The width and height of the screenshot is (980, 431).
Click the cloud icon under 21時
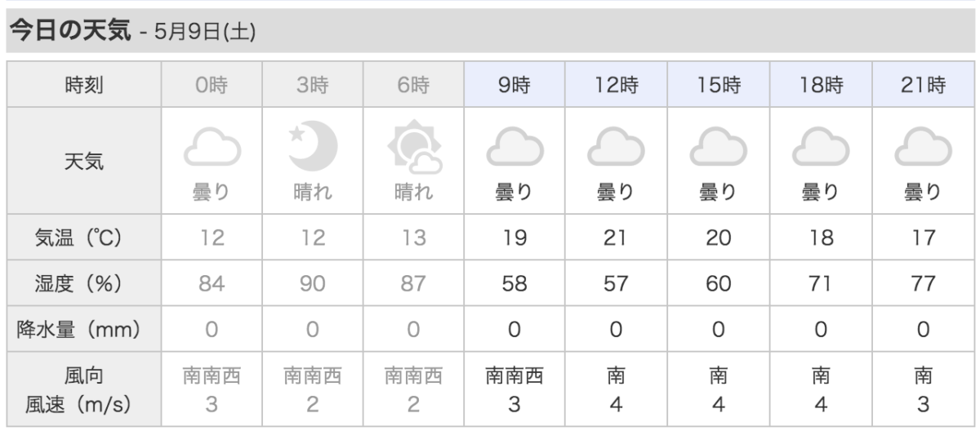924,148
